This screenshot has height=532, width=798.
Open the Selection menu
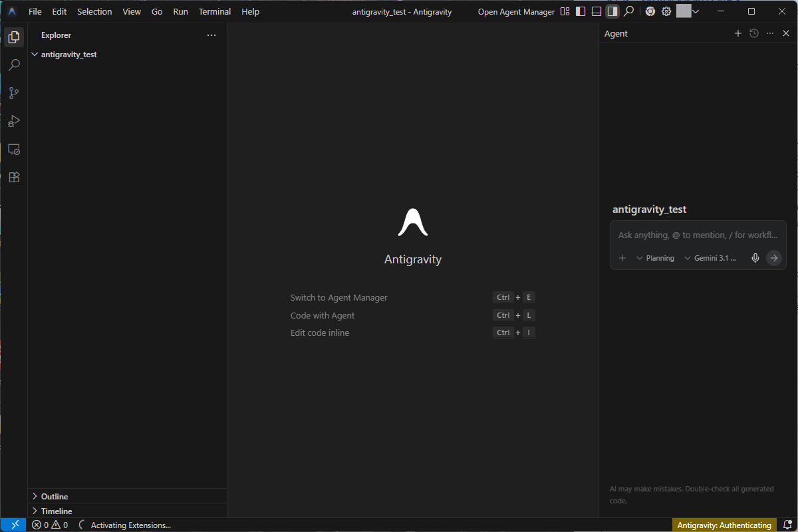click(x=94, y=11)
